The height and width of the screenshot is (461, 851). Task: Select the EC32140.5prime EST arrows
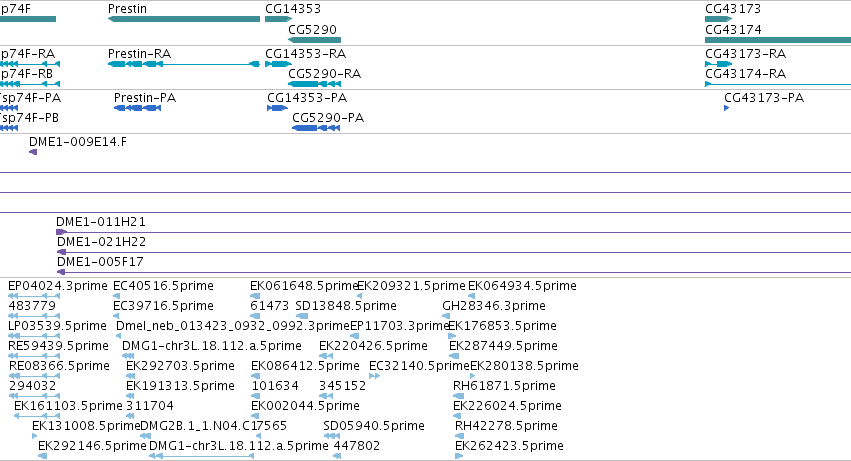374,376
